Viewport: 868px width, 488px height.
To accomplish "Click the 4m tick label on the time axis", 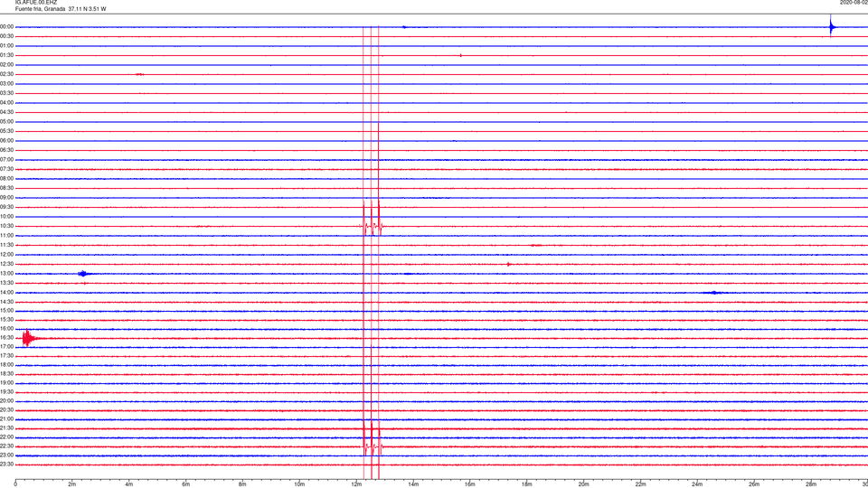I will tap(129, 484).
